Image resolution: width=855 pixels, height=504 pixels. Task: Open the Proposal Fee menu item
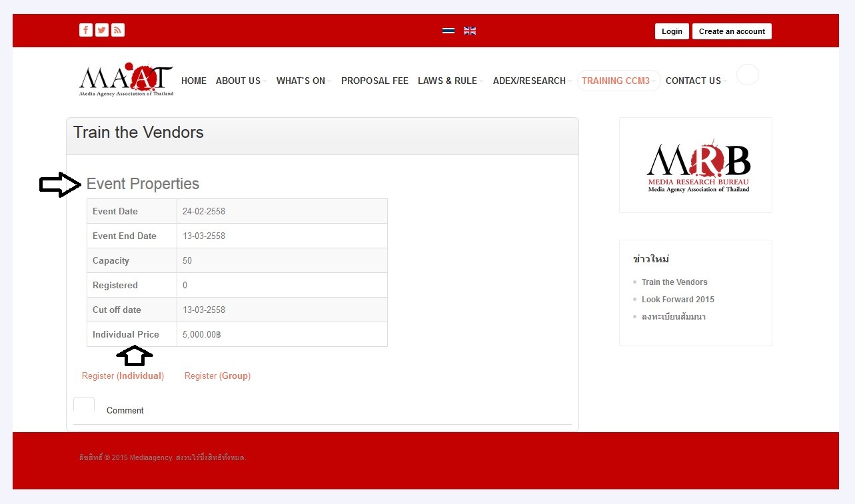click(375, 81)
